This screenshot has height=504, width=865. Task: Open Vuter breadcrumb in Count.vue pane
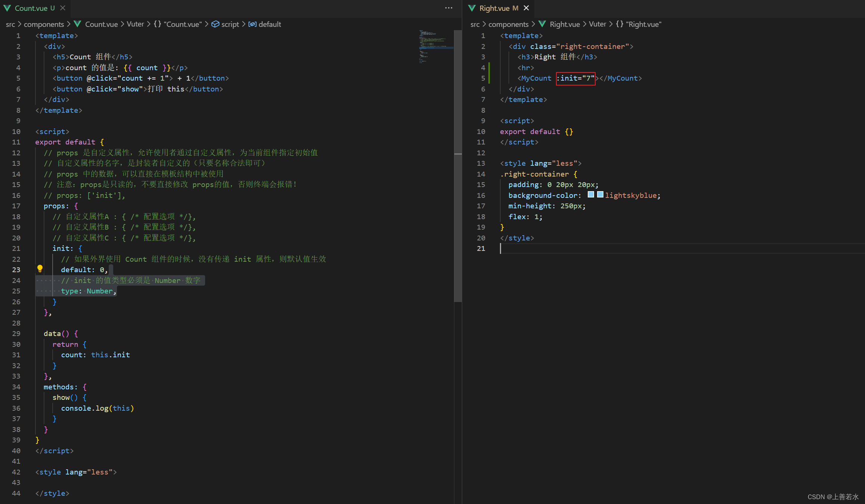[135, 24]
